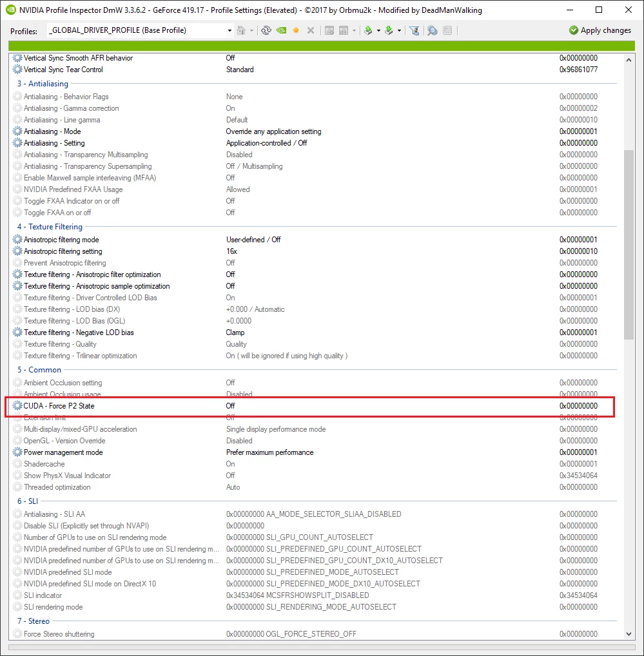Viewport: 644px width, 656px height.
Task: Click the export profiles green up-arrow icon
Action: point(368,30)
